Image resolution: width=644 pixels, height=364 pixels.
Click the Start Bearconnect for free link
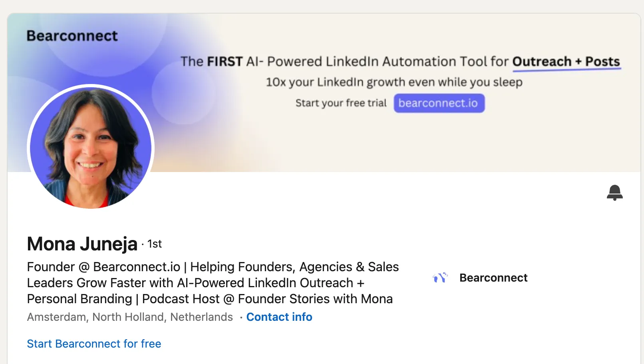[x=94, y=344]
